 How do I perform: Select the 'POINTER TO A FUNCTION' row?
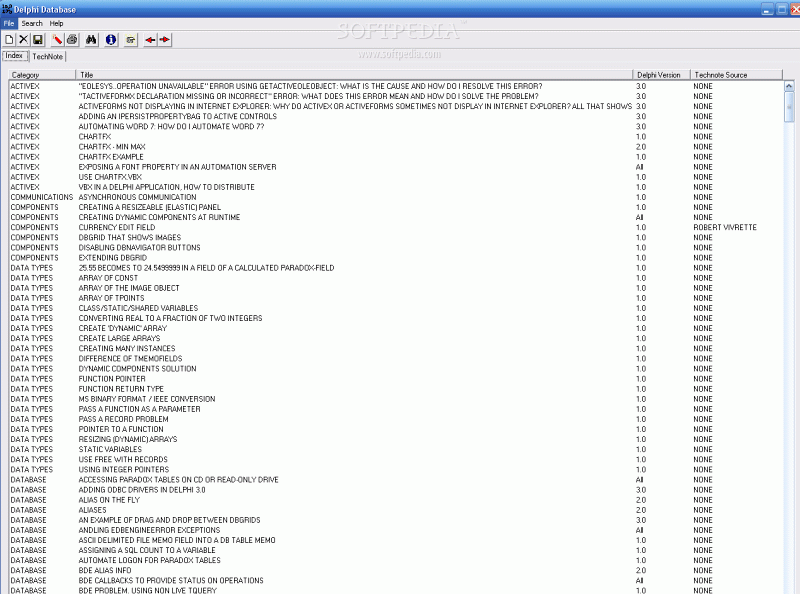coord(396,430)
